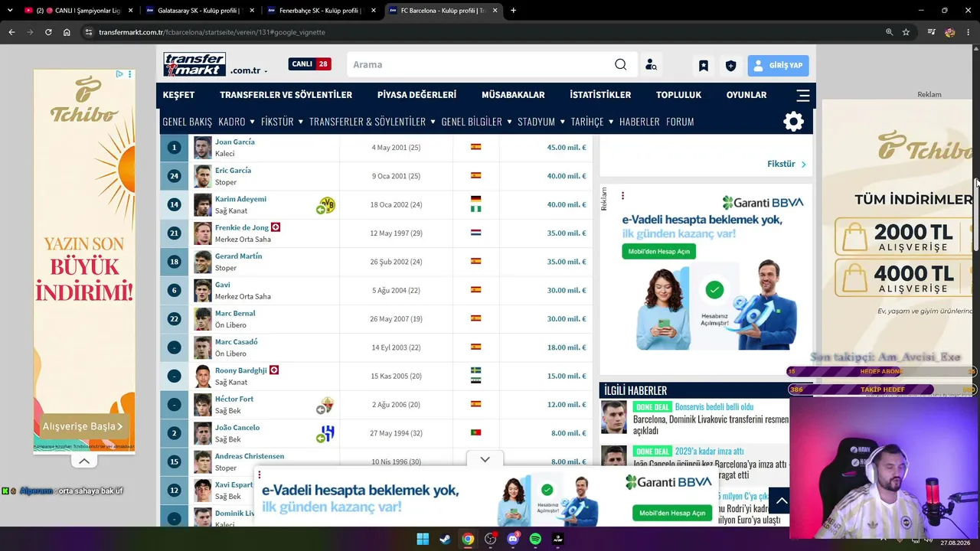Open Joan García's player profile link
980x551 pixels.
tap(235, 142)
